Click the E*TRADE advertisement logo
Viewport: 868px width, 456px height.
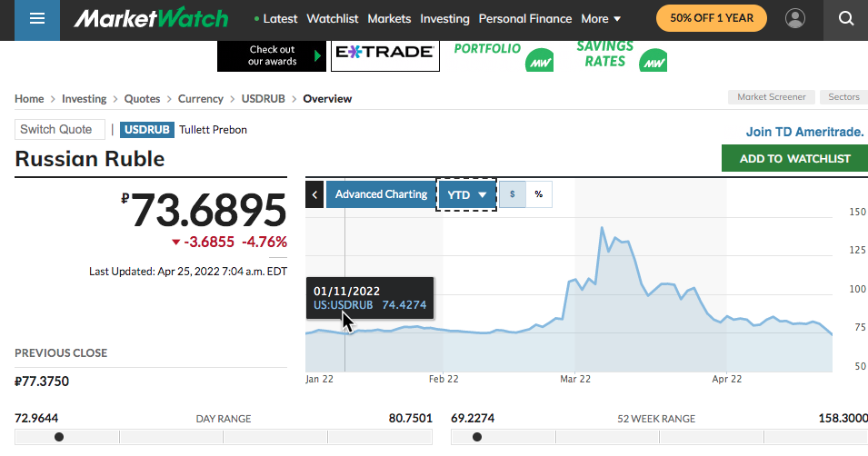click(385, 55)
